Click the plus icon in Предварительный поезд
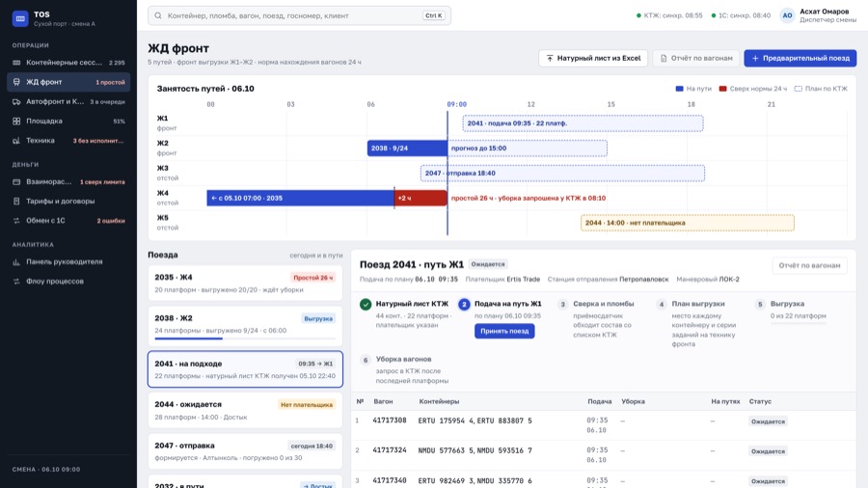 (x=755, y=58)
